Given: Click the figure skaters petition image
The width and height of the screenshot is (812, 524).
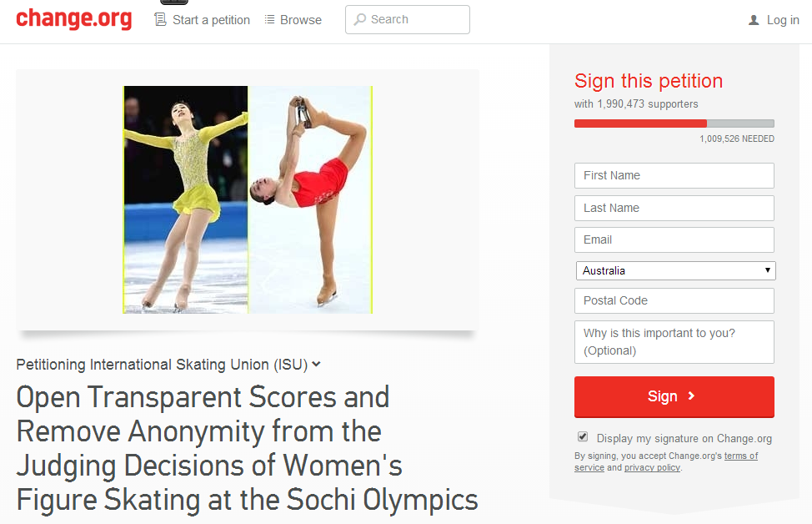Looking at the screenshot, I should [248, 199].
